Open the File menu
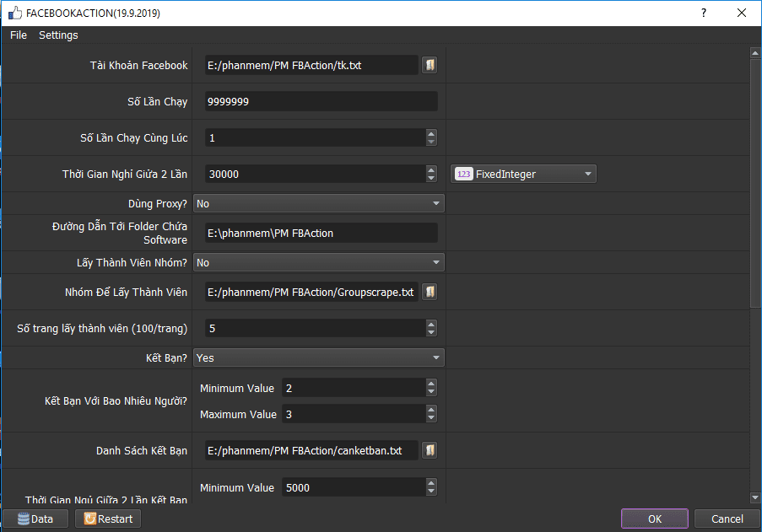Viewport: 762px width, 532px height. 19,35
